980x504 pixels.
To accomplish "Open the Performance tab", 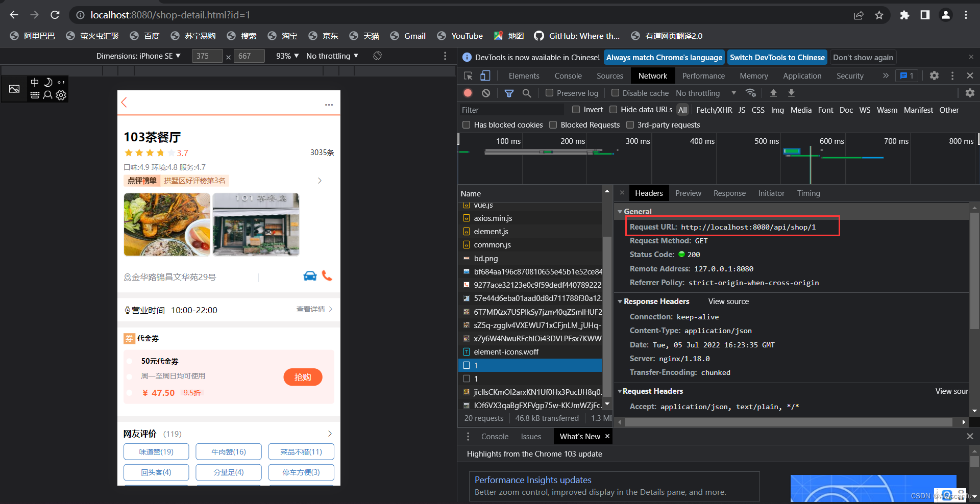I will 703,75.
